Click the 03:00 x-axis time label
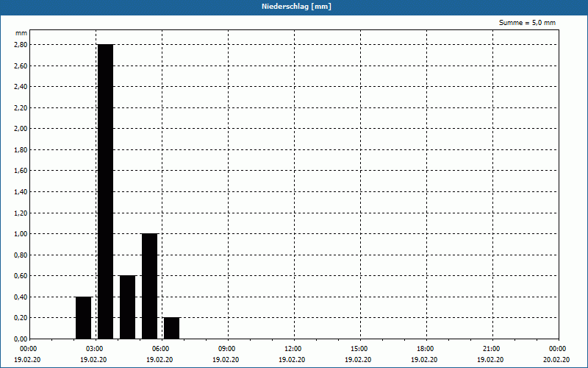 (x=94, y=349)
